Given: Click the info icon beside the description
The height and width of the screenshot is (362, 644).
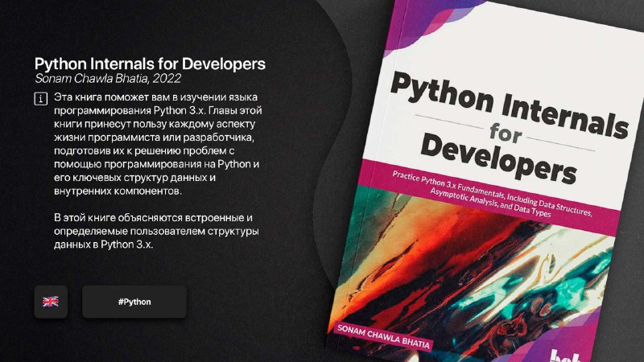Looking at the screenshot, I should pyautogui.click(x=41, y=99).
